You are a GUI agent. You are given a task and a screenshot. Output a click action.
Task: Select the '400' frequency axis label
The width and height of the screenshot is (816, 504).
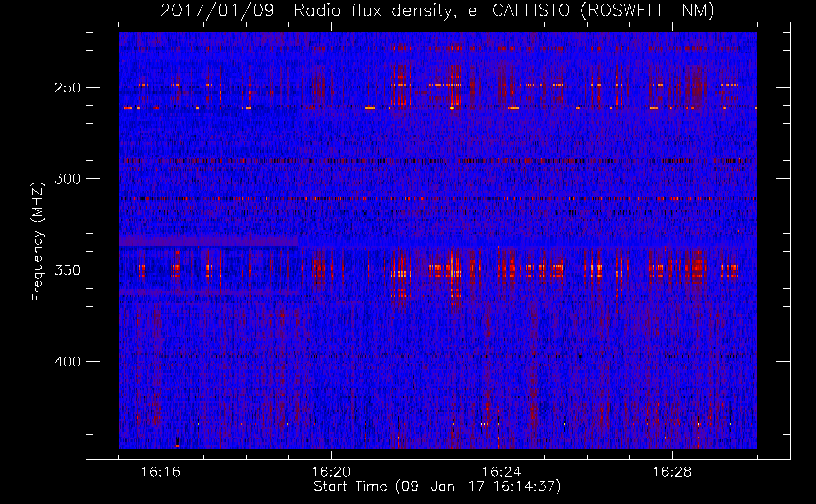tap(68, 362)
